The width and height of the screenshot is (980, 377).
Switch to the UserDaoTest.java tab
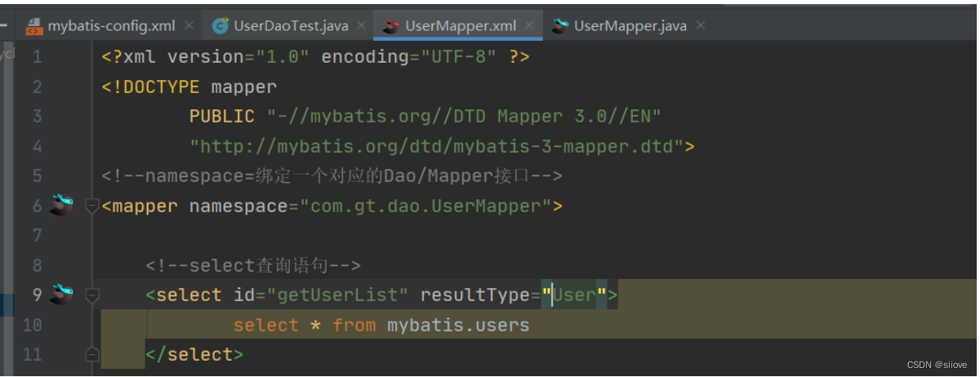[291, 25]
